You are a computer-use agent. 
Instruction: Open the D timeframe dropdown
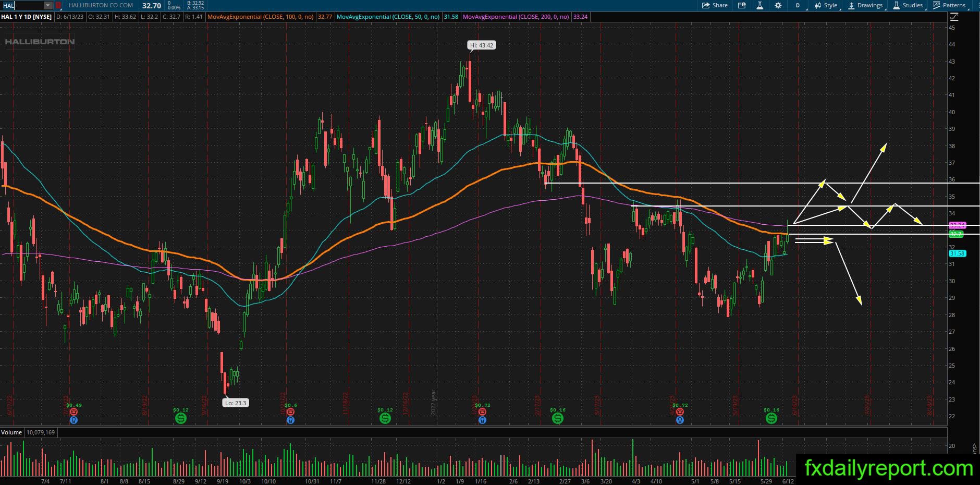point(799,5)
